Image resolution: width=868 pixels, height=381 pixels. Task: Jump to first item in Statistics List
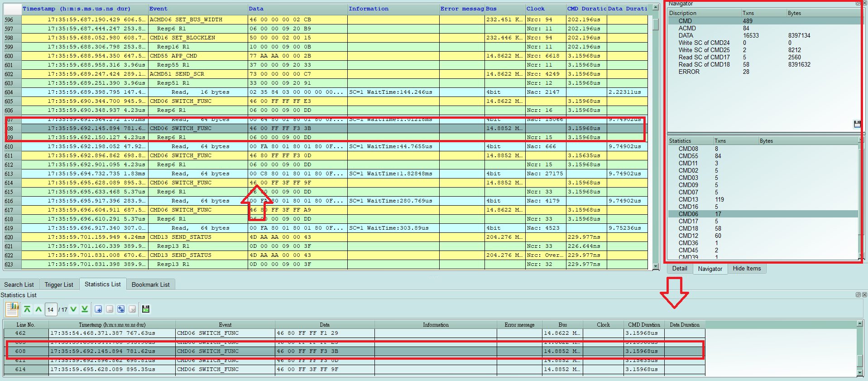[27, 309]
